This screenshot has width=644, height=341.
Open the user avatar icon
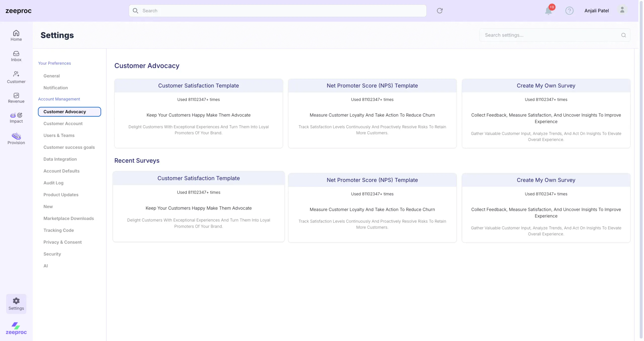click(622, 10)
